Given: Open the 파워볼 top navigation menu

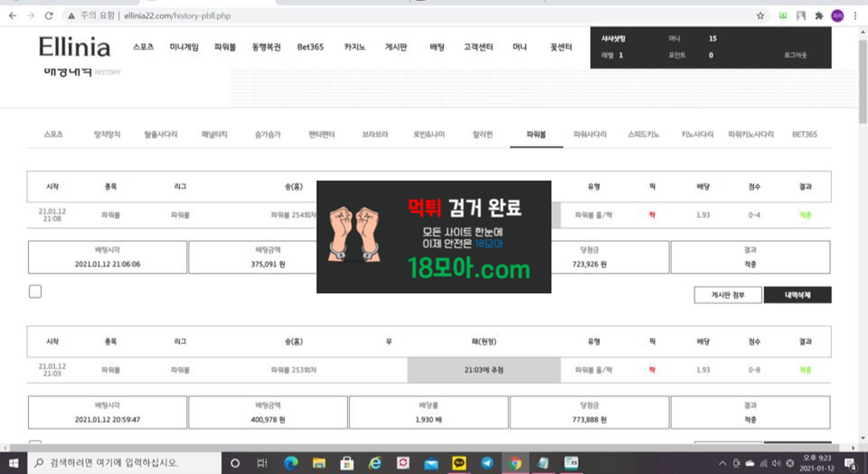Looking at the screenshot, I should [225, 47].
